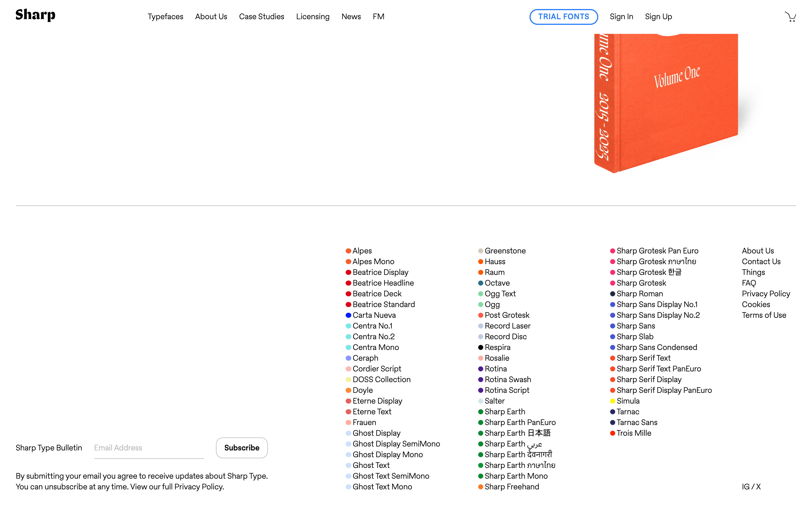Open the Rotina Swash typeface link
The image size is (812, 508).
508,379
